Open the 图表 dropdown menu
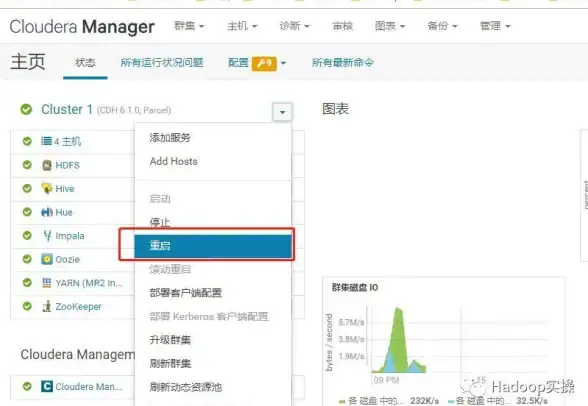Image resolution: width=588 pixels, height=406 pixels. 390,26
